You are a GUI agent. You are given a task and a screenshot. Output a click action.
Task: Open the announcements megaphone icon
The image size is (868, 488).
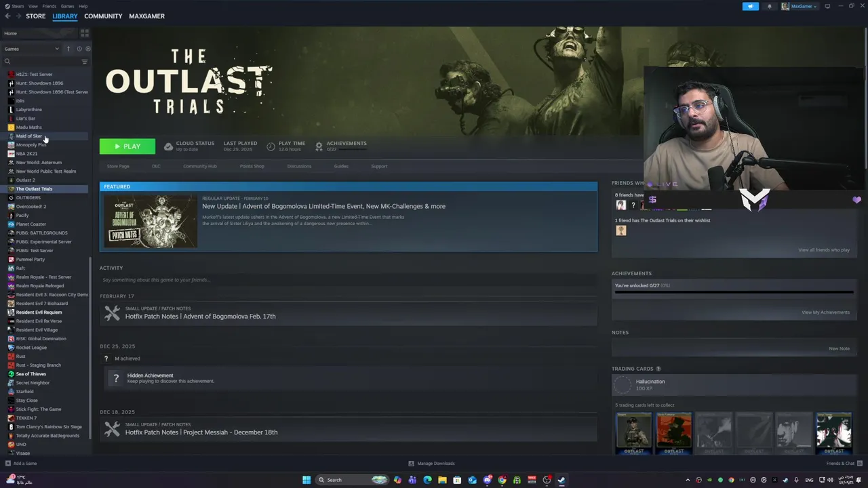pos(751,6)
